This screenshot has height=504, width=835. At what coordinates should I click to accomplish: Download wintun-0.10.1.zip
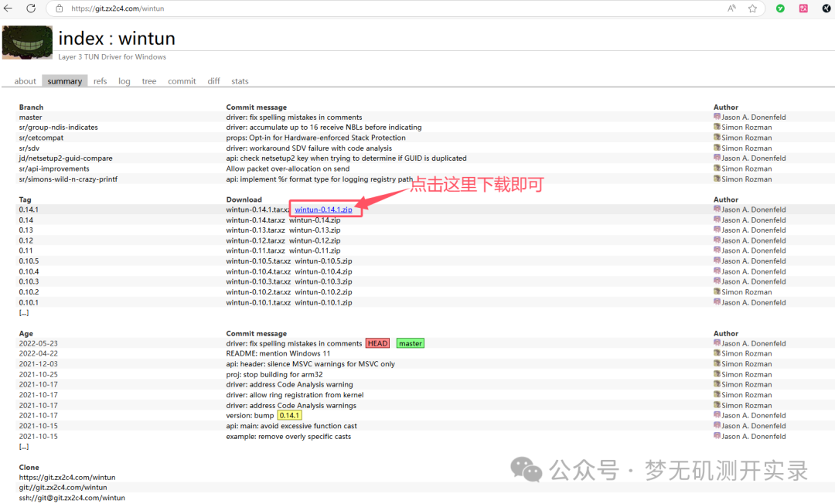click(x=323, y=302)
